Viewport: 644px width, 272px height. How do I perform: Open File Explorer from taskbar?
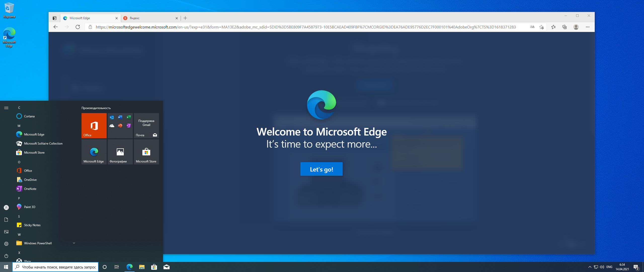click(142, 267)
